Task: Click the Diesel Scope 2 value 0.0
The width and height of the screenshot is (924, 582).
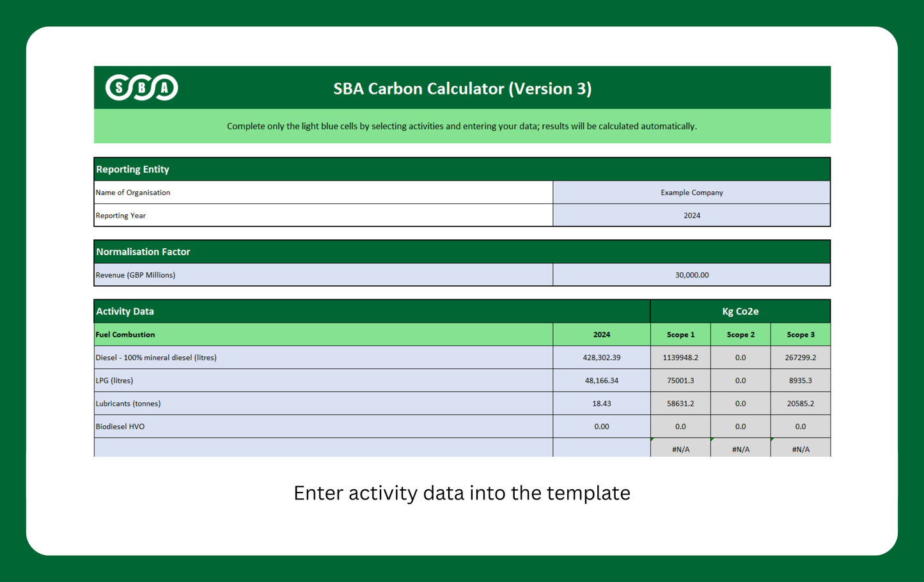Action: tap(740, 358)
